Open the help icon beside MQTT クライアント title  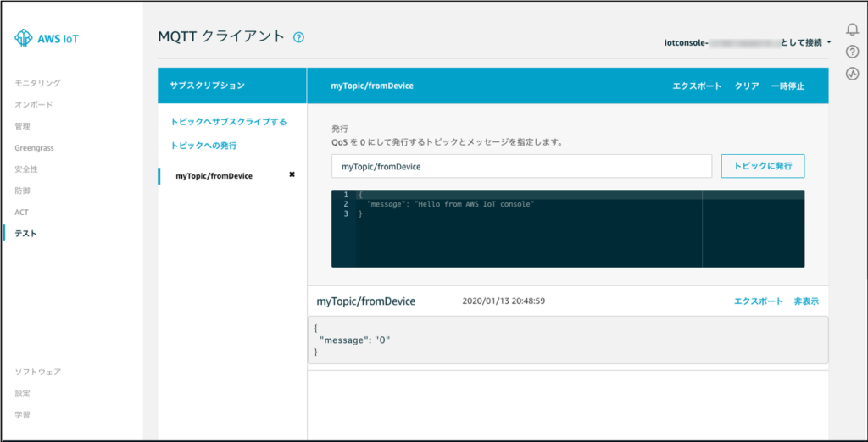298,37
